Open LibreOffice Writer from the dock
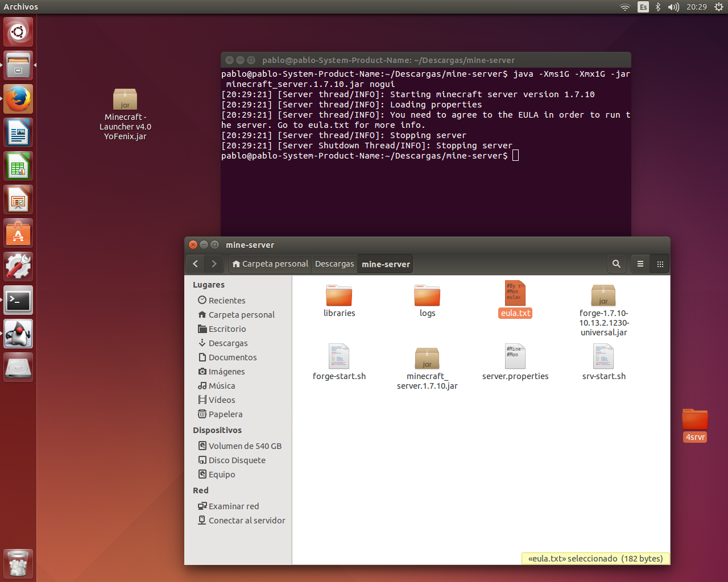The width and height of the screenshot is (728, 582). (18, 132)
